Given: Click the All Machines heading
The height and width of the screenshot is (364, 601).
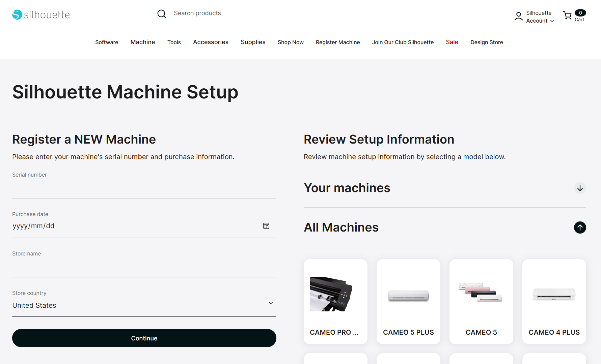Looking at the screenshot, I should point(341,227).
